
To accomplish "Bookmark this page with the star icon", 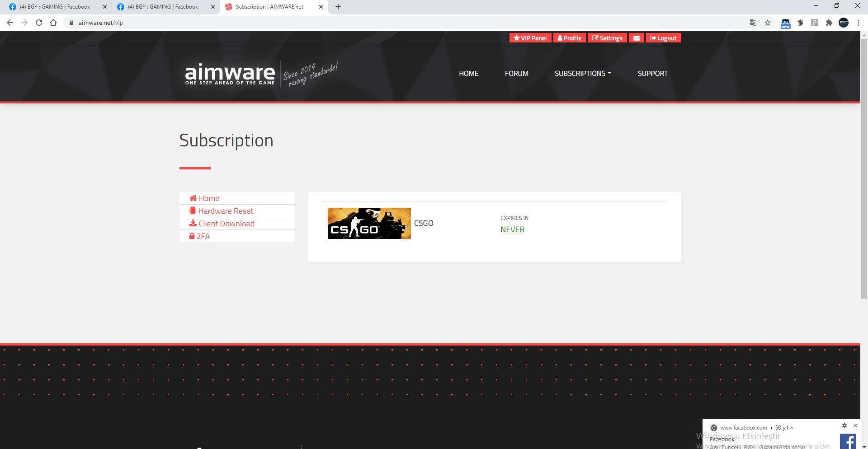I will click(x=768, y=23).
